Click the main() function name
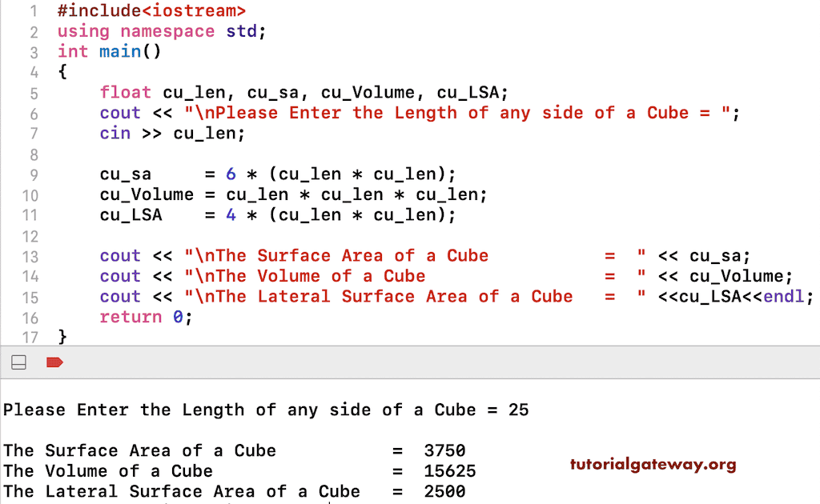 tap(120, 51)
